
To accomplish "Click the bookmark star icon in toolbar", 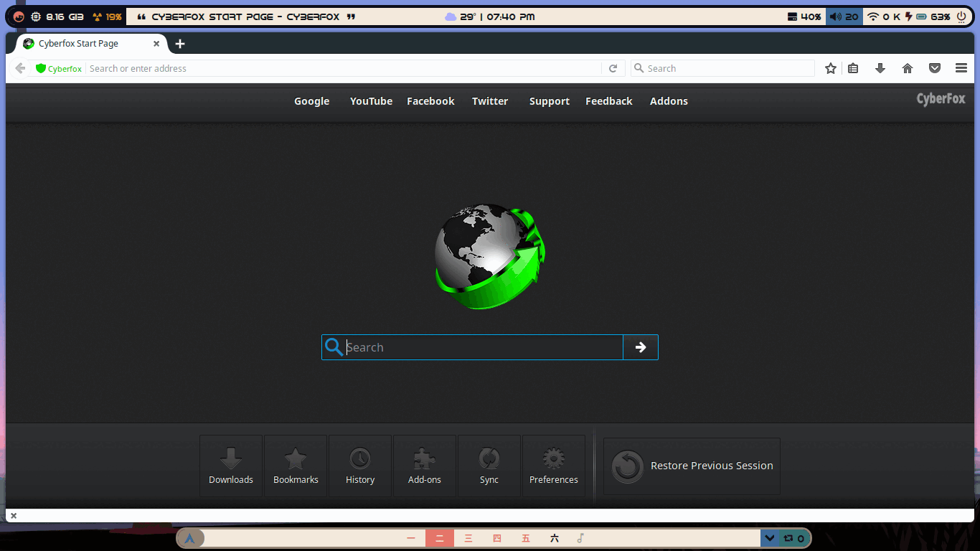I will (x=831, y=68).
